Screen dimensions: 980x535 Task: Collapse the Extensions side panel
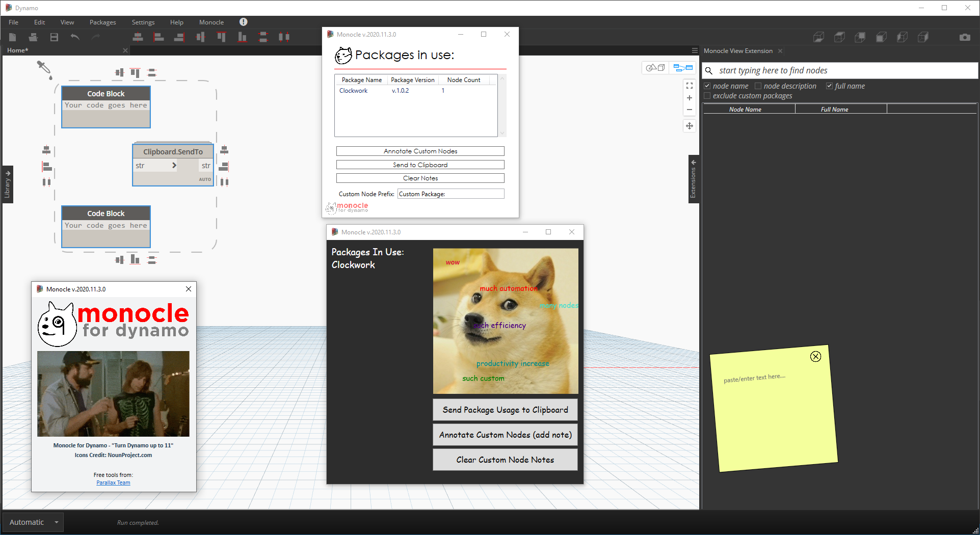[693, 179]
